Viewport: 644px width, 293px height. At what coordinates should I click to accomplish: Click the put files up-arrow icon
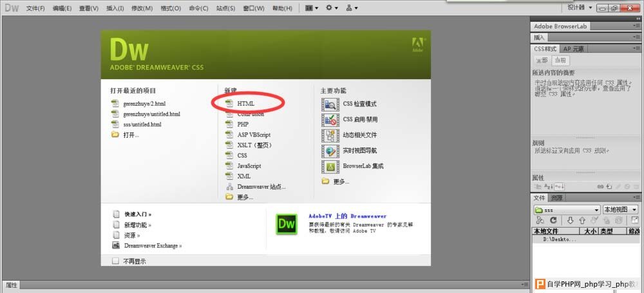tap(582, 220)
